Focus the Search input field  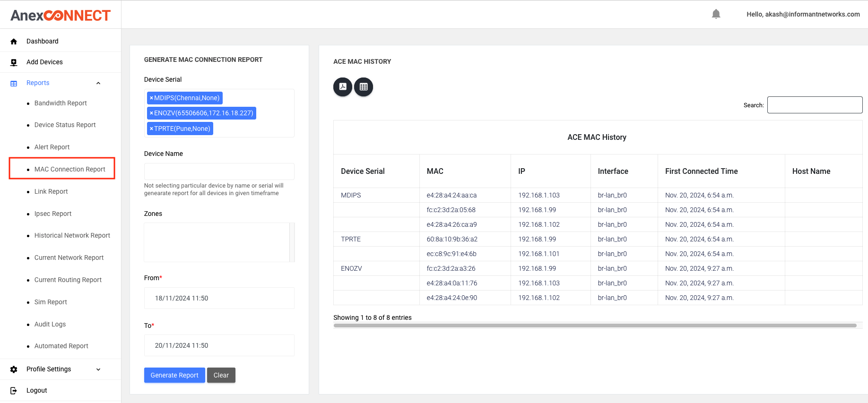pos(815,105)
